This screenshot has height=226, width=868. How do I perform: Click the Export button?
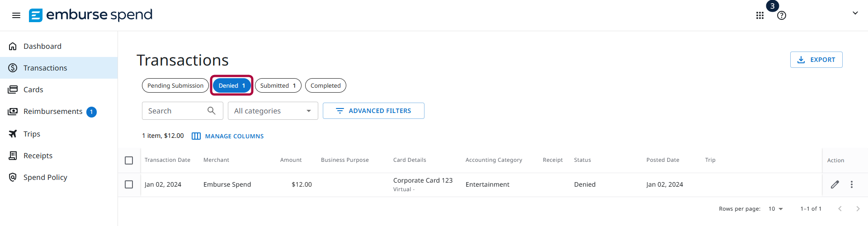(816, 60)
